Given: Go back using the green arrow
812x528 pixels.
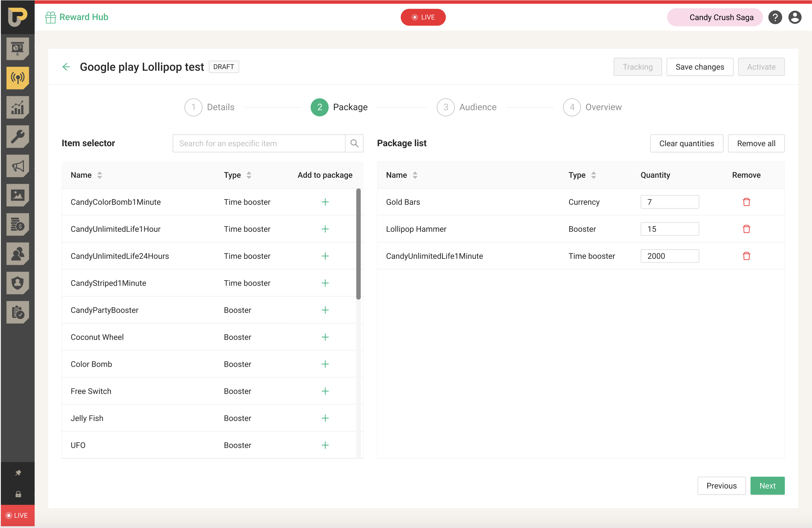Looking at the screenshot, I should click(66, 67).
